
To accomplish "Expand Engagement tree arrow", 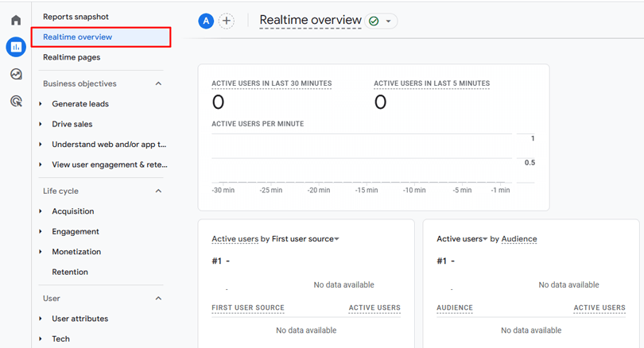I will point(41,231).
